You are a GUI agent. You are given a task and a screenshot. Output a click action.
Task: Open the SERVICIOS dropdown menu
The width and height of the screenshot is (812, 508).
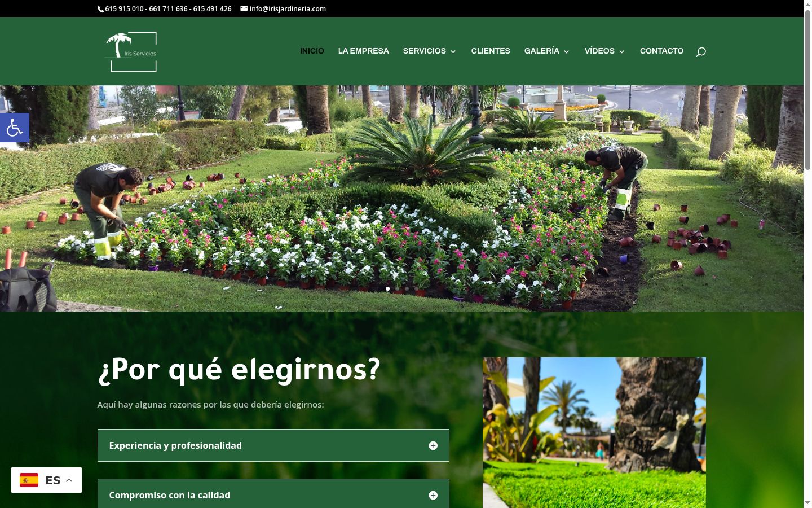click(x=430, y=51)
